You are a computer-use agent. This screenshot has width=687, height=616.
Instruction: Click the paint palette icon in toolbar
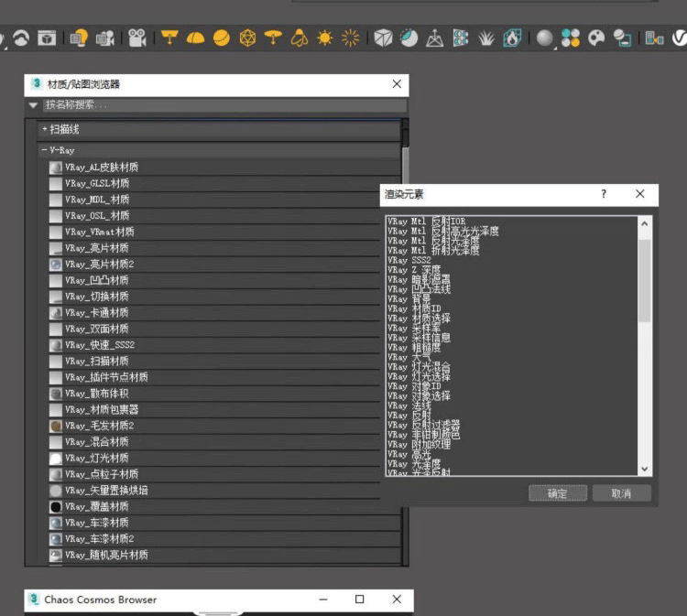click(596, 38)
